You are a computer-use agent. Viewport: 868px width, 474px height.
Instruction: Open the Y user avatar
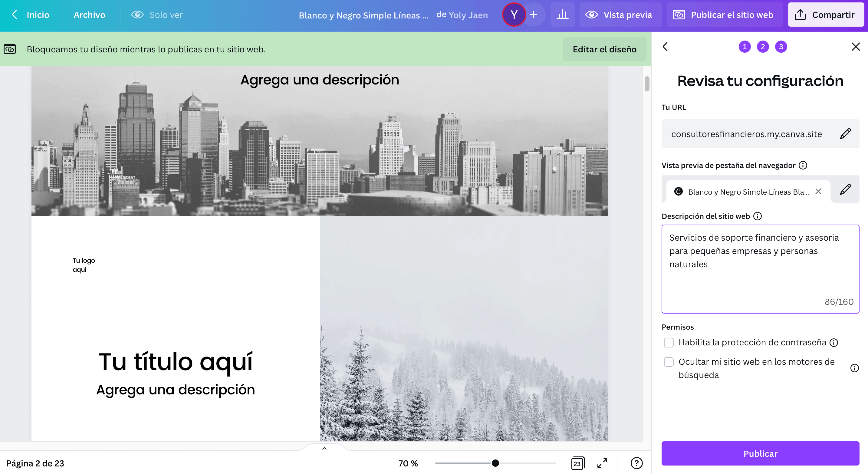514,15
